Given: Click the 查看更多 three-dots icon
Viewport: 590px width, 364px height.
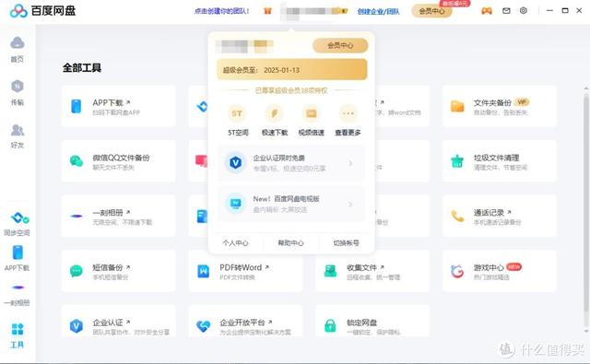Looking at the screenshot, I should [348, 113].
